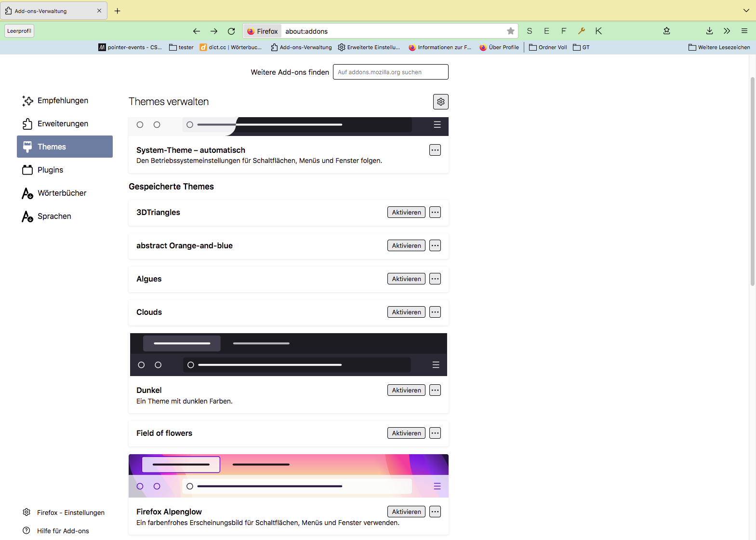Image resolution: width=756 pixels, height=540 pixels.
Task: Go back to the previous page
Action: click(197, 31)
